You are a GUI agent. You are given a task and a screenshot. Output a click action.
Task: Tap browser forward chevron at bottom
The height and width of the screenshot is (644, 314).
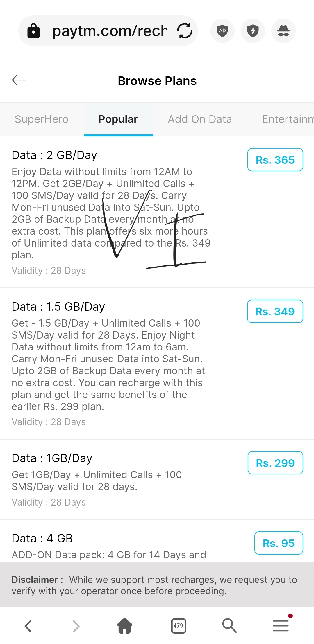(x=76, y=626)
